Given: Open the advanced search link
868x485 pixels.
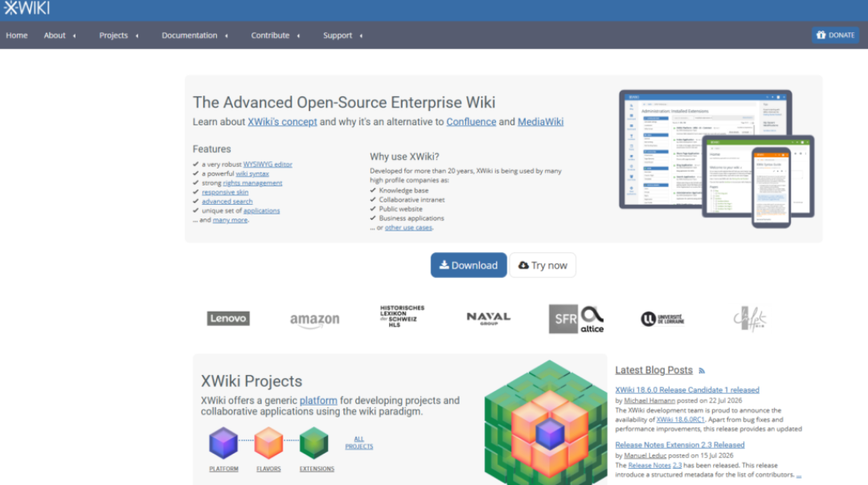Looking at the screenshot, I should 227,202.
